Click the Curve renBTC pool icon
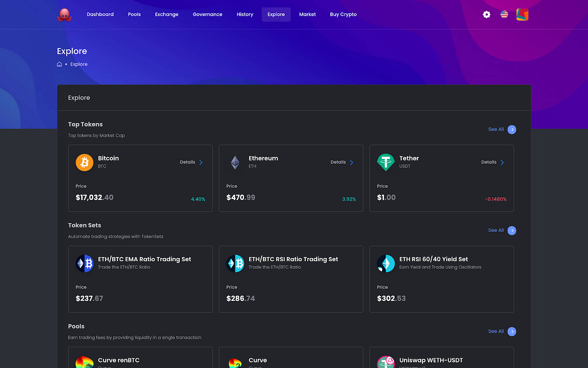This screenshot has height=368, width=588. coord(84,362)
